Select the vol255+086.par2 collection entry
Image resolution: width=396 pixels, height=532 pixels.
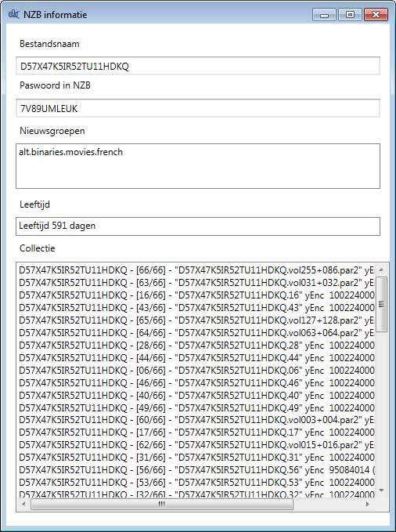click(x=196, y=270)
